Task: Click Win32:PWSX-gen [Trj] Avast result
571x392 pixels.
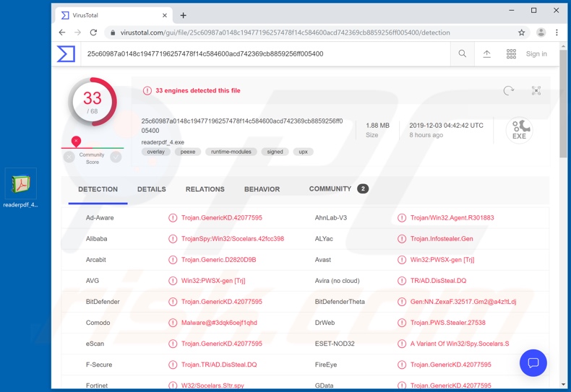Action: pos(442,260)
